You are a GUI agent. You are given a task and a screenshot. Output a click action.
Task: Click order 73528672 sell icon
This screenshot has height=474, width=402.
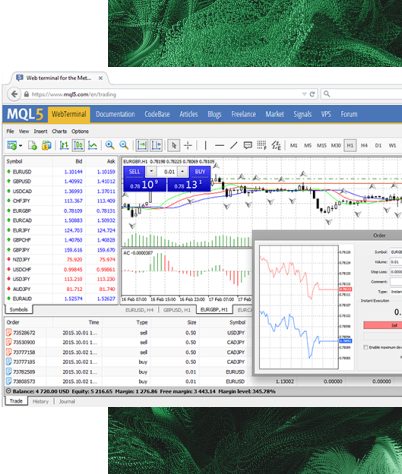click(9, 333)
